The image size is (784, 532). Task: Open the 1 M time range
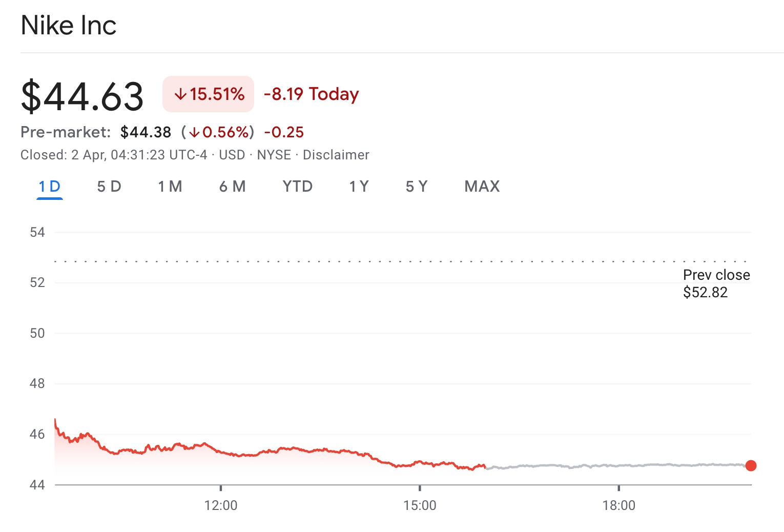coord(170,187)
